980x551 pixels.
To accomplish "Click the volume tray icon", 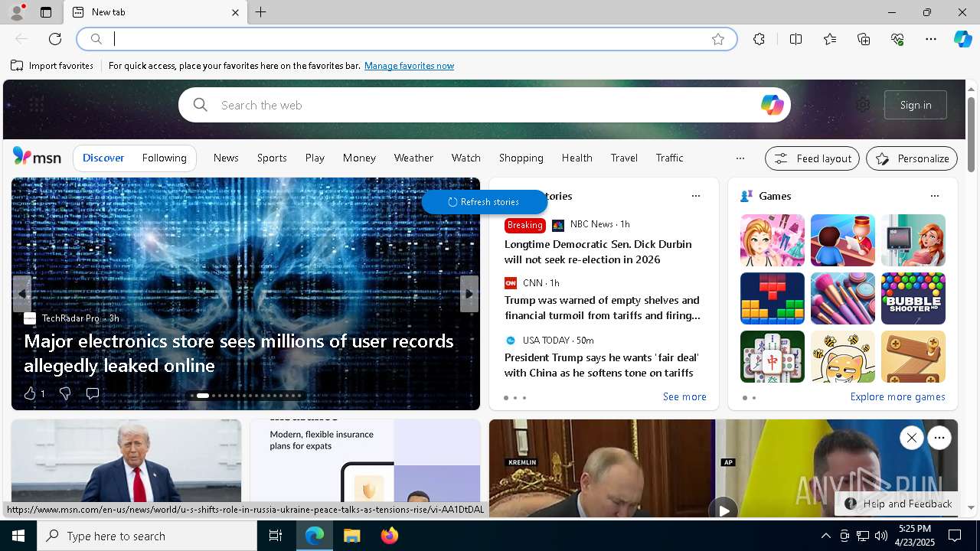I will [x=880, y=536].
